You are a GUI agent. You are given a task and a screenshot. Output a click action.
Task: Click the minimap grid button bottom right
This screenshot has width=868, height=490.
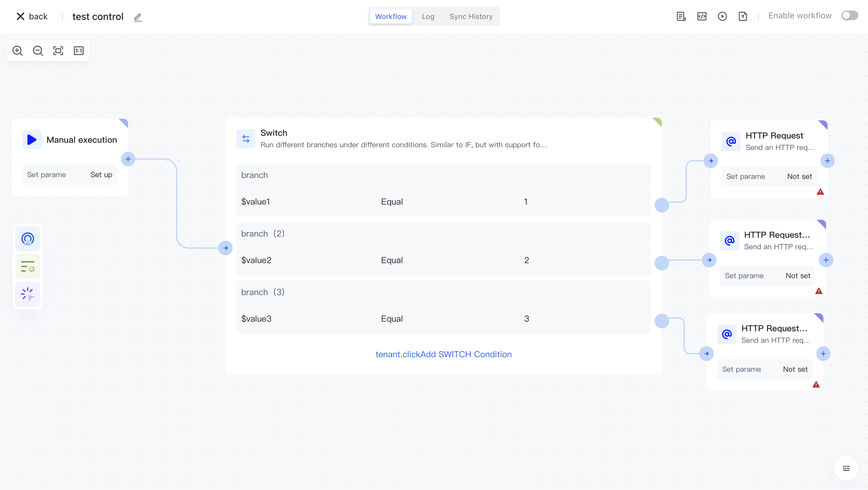point(846,468)
